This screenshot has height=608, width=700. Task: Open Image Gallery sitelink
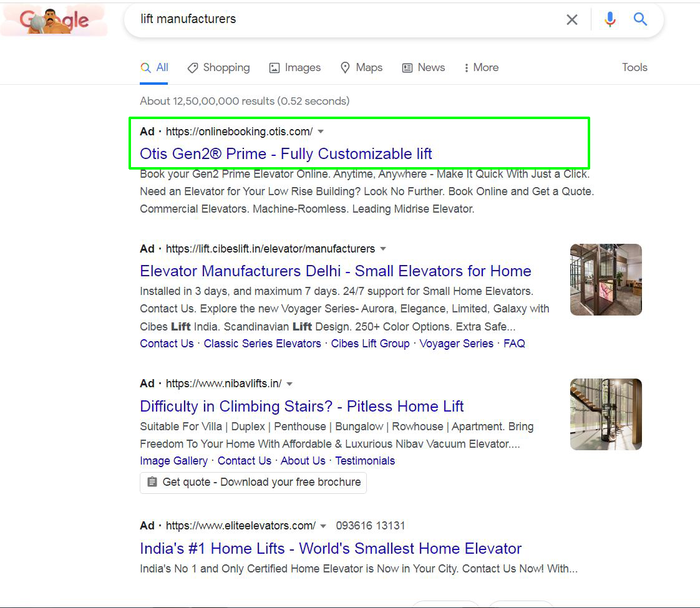pyautogui.click(x=173, y=461)
